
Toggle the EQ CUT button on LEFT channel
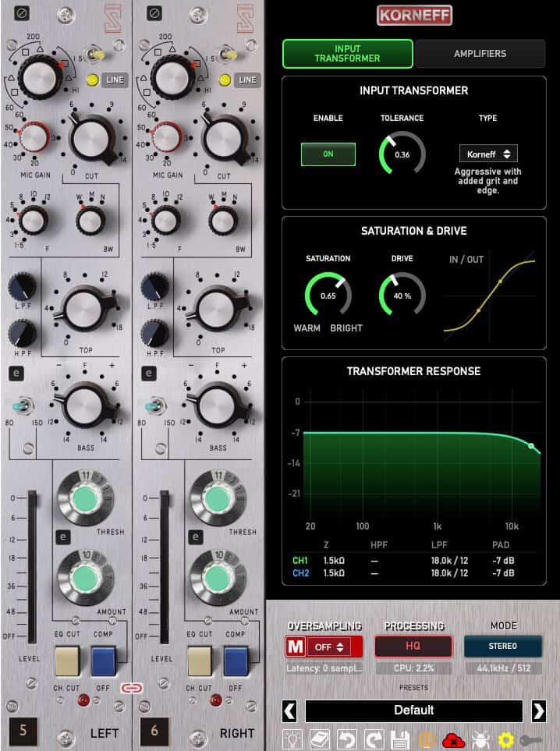(68, 661)
